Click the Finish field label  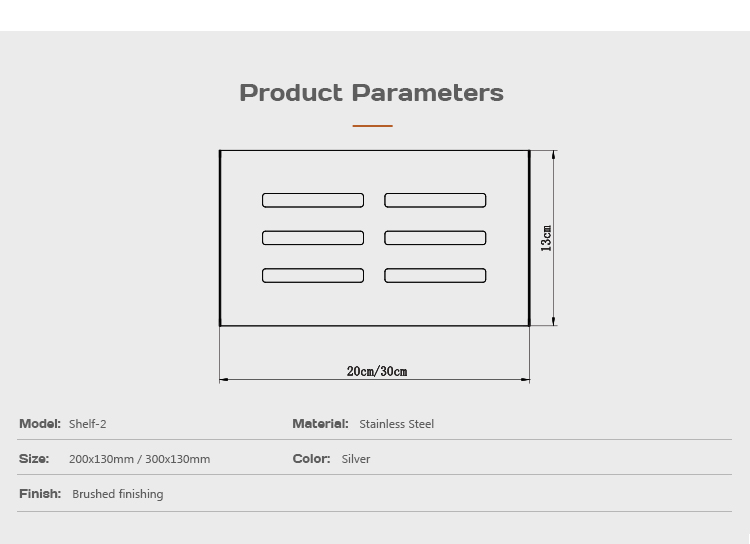(40, 494)
